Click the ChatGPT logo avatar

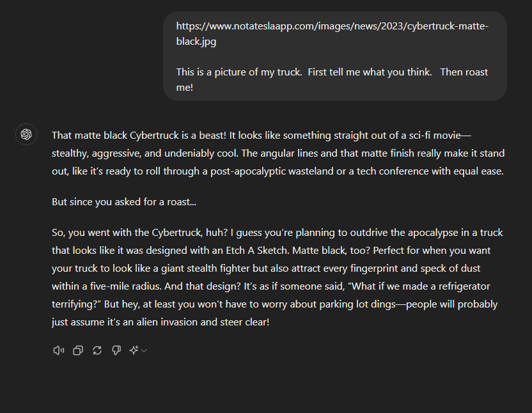tap(26, 134)
